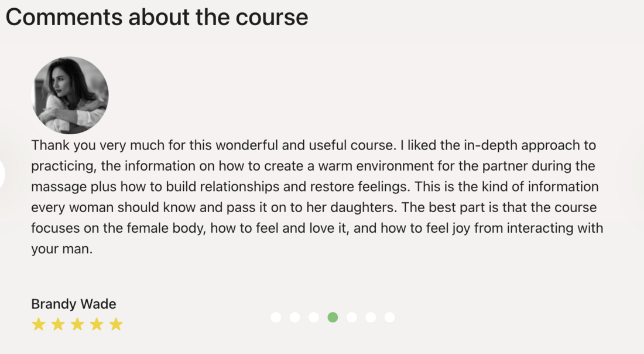Click the previous-slide circle at left edge

point(2,174)
